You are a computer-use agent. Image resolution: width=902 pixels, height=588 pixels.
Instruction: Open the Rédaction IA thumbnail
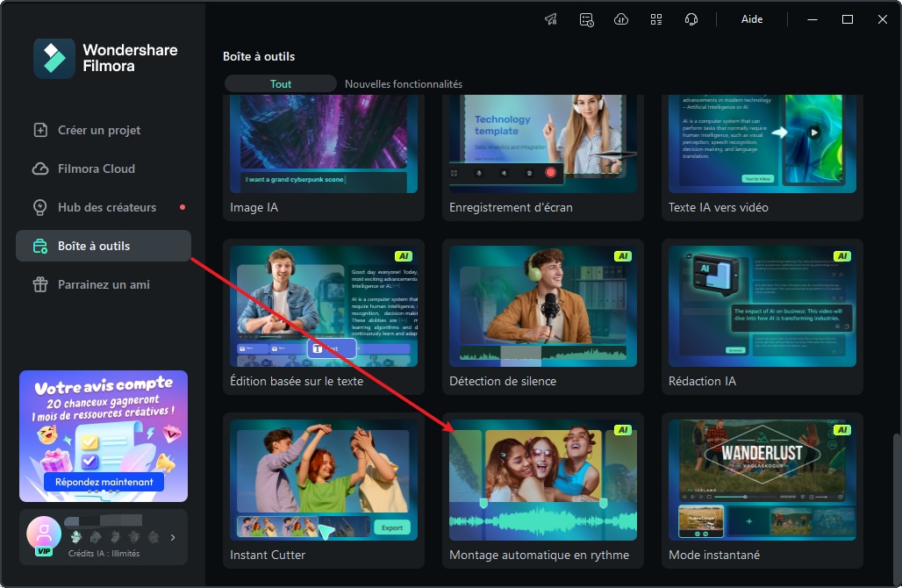[762, 306]
